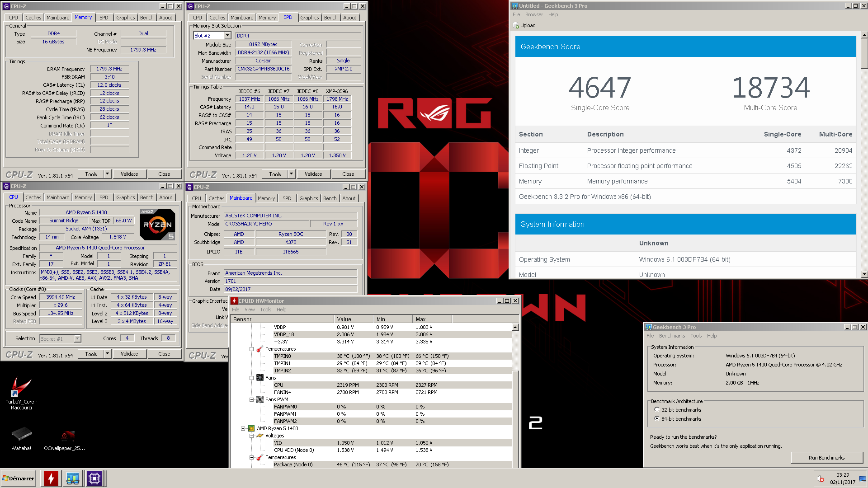Click the thermometer icon beside Temperatures above TMPIN0

pos(259,349)
